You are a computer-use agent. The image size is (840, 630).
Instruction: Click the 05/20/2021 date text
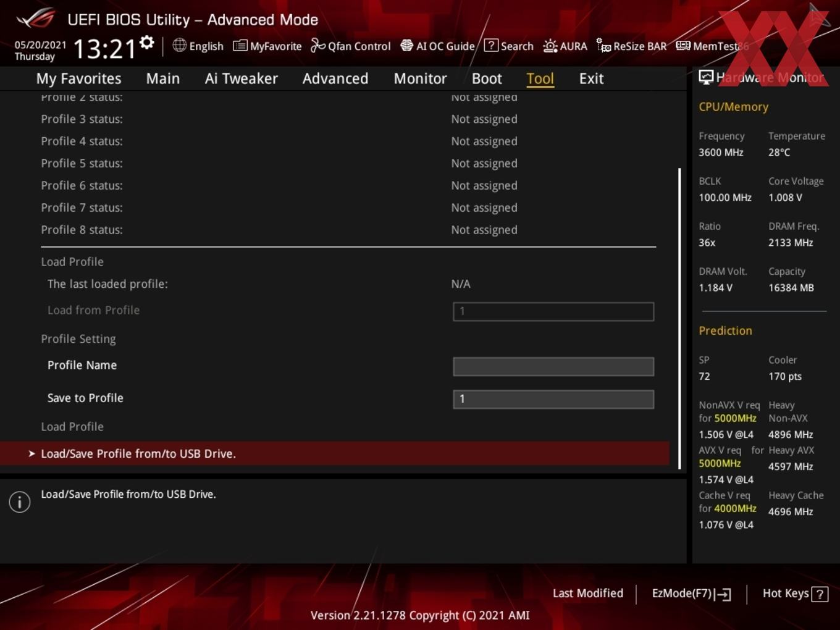pos(40,44)
